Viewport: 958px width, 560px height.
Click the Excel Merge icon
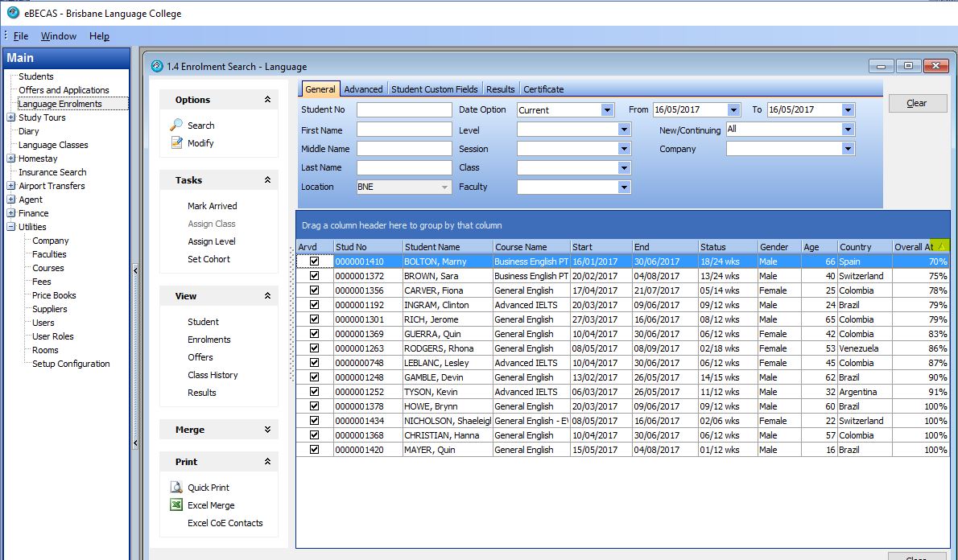click(x=176, y=505)
